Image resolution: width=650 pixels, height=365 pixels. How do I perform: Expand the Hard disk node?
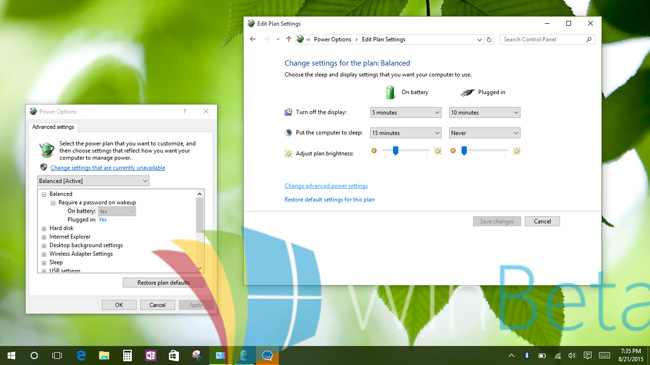pos(44,229)
